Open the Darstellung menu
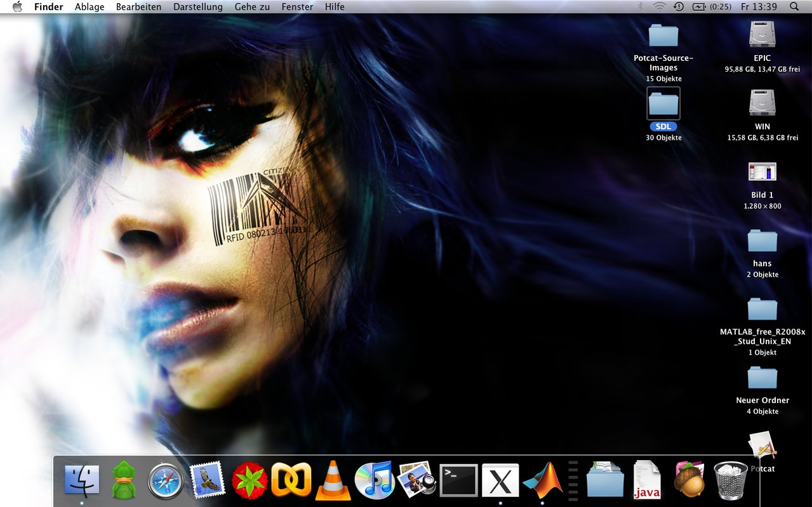The width and height of the screenshot is (812, 507). coord(197,6)
